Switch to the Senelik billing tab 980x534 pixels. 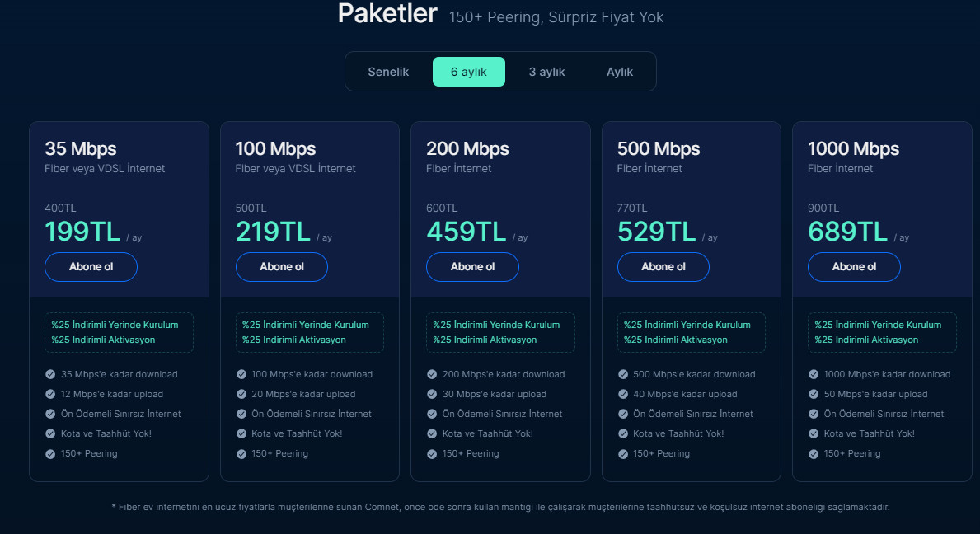388,72
